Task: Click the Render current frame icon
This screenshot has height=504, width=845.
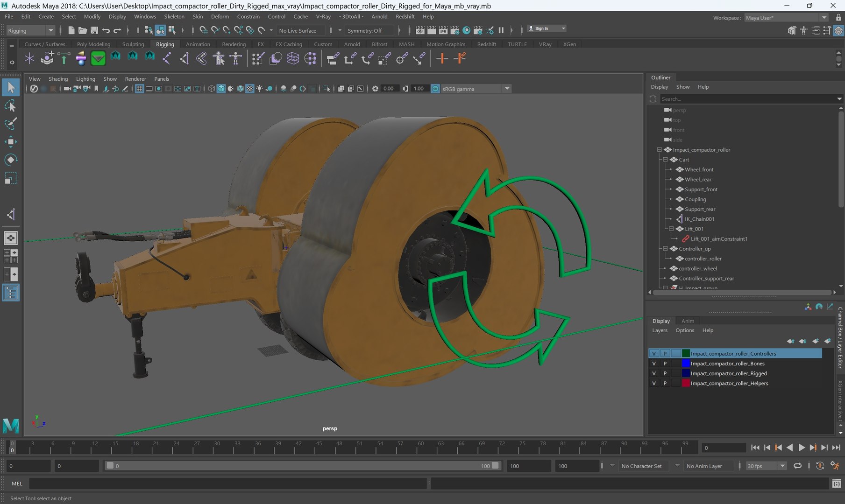Action: point(432,30)
